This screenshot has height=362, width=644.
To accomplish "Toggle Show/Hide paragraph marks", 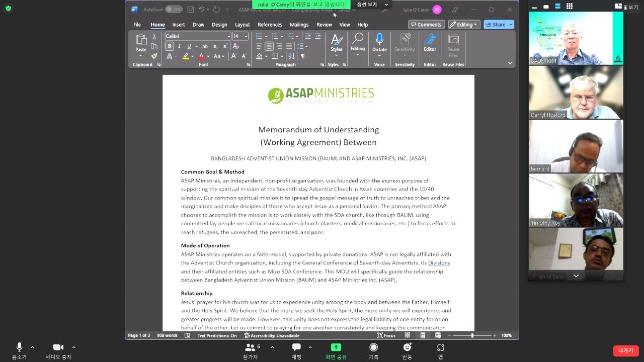I will click(x=302, y=56).
